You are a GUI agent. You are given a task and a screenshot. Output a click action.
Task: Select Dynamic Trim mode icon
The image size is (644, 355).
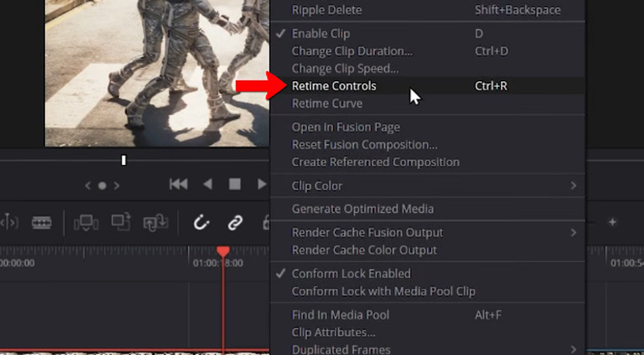(x=9, y=222)
